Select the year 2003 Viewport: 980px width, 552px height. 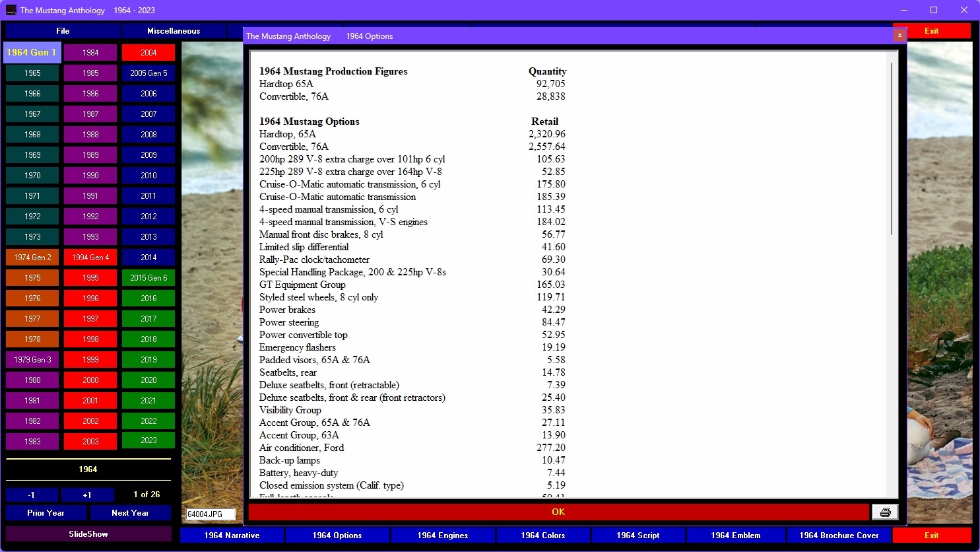coord(90,442)
